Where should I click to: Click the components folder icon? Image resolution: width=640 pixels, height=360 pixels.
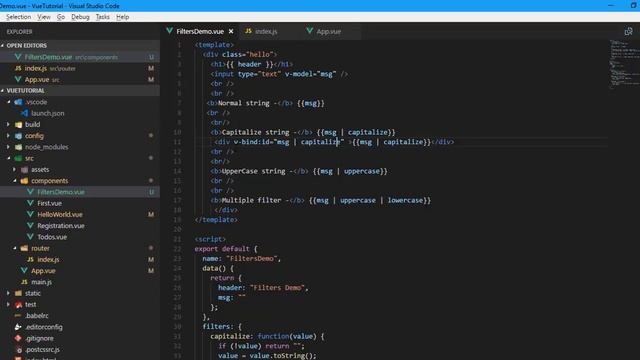coord(24,181)
